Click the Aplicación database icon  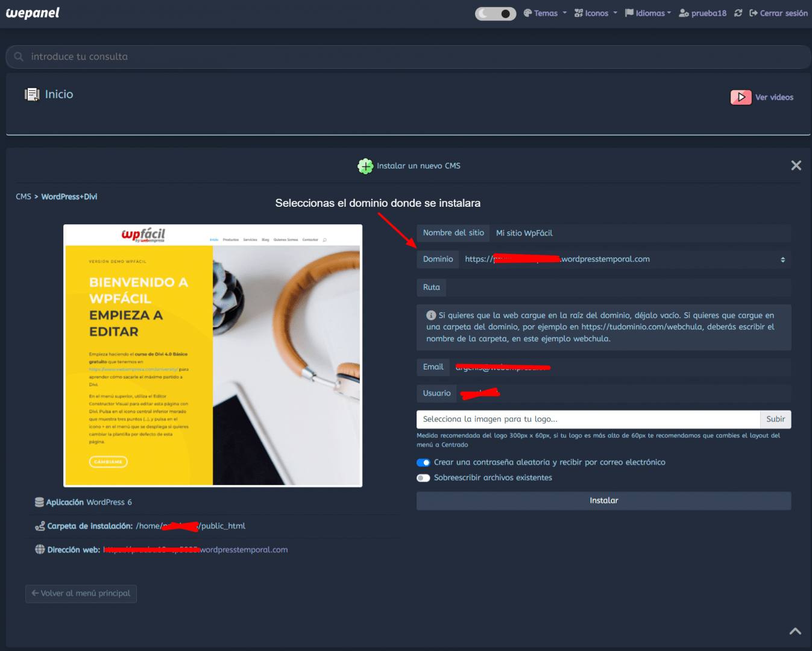coord(39,502)
